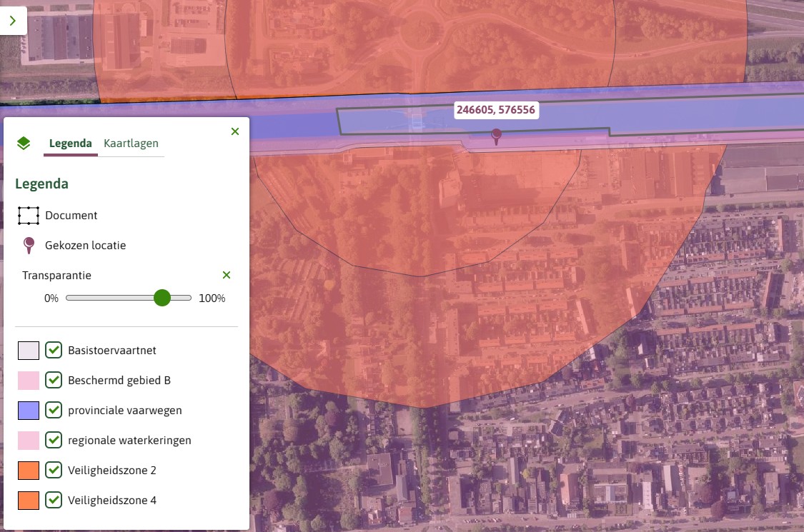
Task: Hide the Veiligheidszone 4 layer
Action: click(54, 501)
